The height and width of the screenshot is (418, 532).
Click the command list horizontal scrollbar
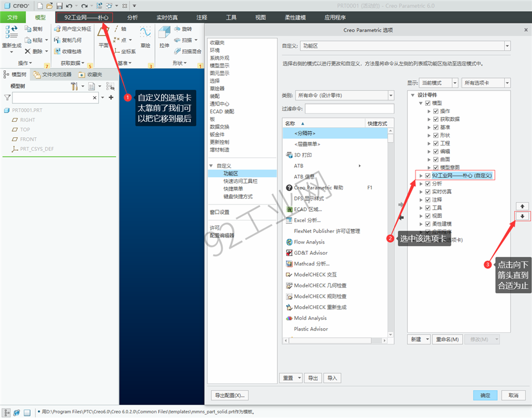pos(335,341)
